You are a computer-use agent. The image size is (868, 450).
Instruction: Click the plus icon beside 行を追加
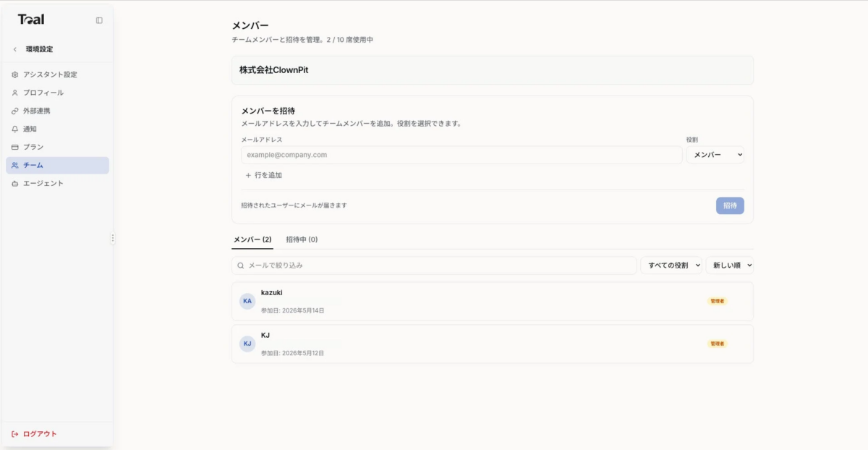click(248, 175)
